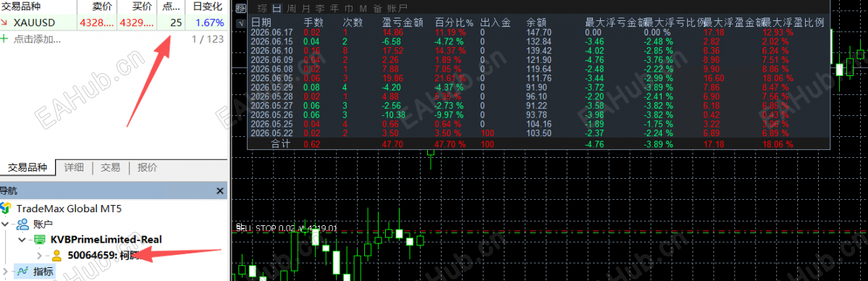868x281 pixels.
Task: Select the 指标 tree label
Action: tap(43, 272)
